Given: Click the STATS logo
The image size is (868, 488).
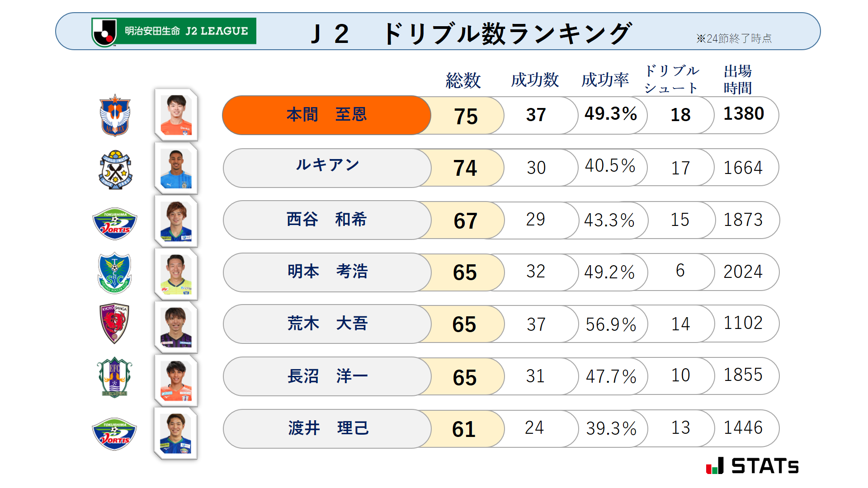Looking at the screenshot, I should [752, 466].
